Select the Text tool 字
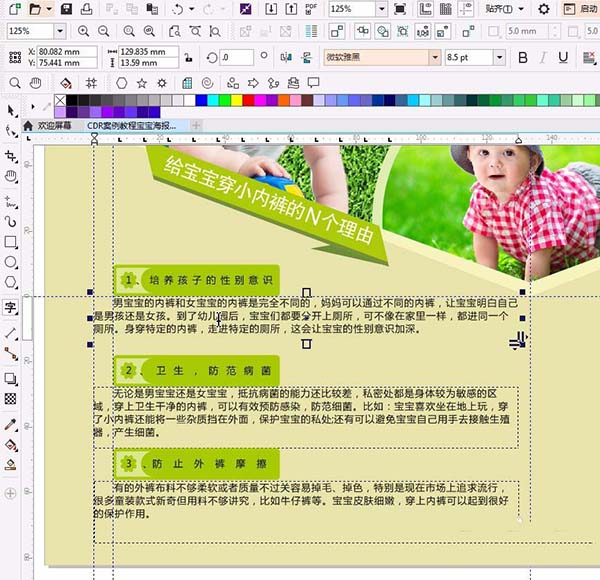The height and width of the screenshot is (580, 600). pyautogui.click(x=11, y=307)
